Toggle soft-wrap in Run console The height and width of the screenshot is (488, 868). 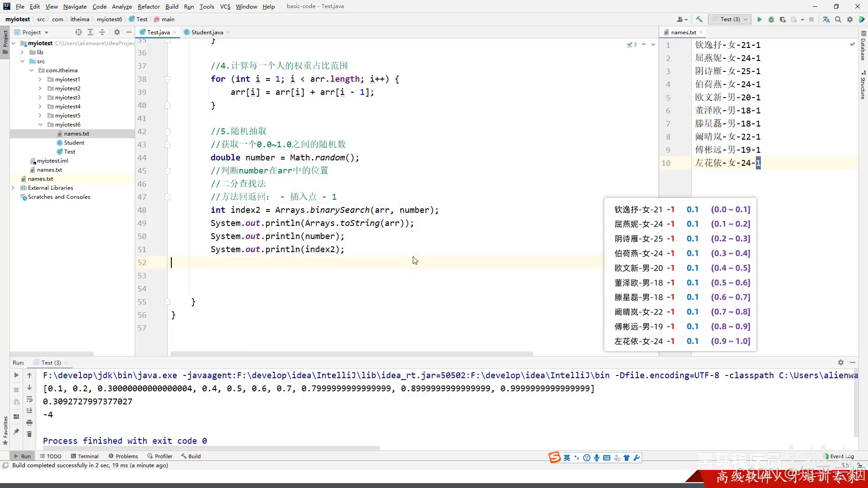click(29, 399)
